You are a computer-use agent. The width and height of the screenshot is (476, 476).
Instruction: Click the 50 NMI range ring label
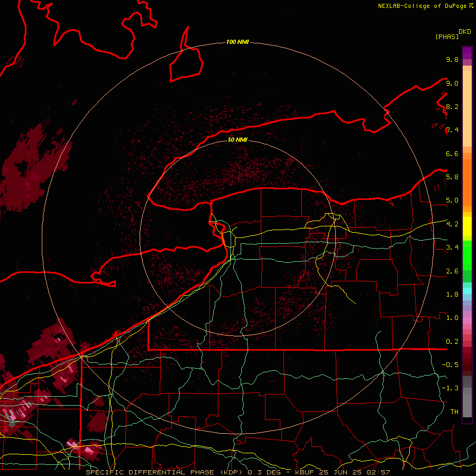pos(237,140)
